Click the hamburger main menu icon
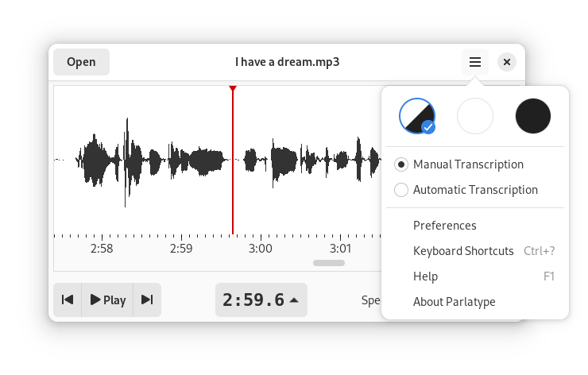 click(x=474, y=62)
